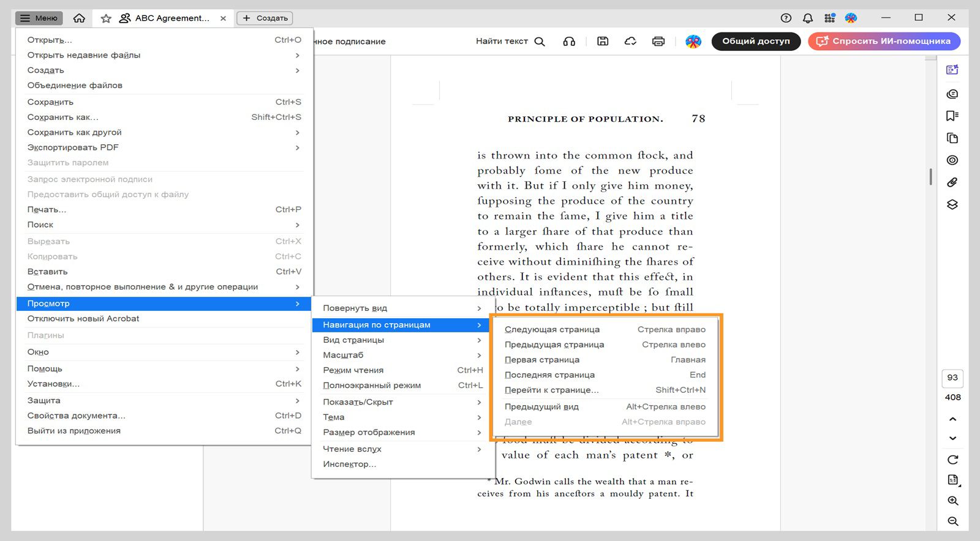Viewport: 980px width, 541px height.
Task: Expand Сохранить как другой submenu
Action: (x=164, y=132)
